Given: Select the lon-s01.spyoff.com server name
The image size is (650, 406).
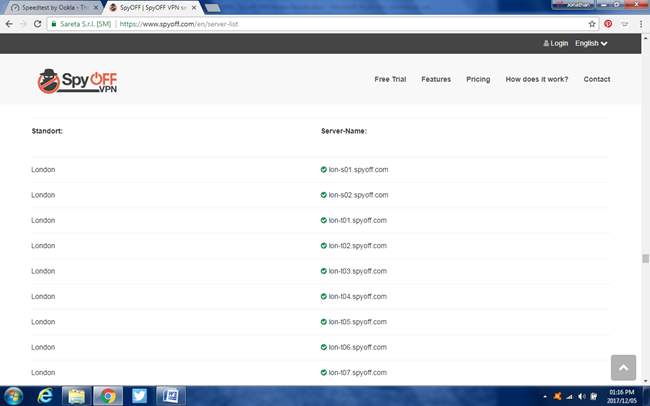Looking at the screenshot, I should point(359,169).
